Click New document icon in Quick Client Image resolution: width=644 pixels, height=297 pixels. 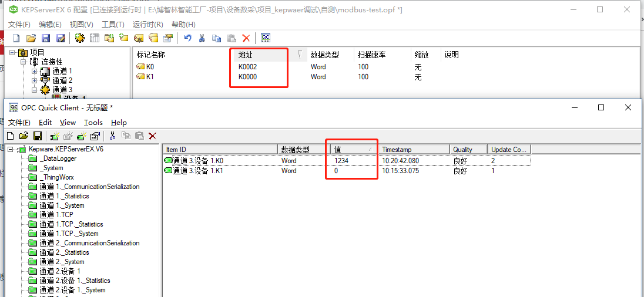(11, 136)
